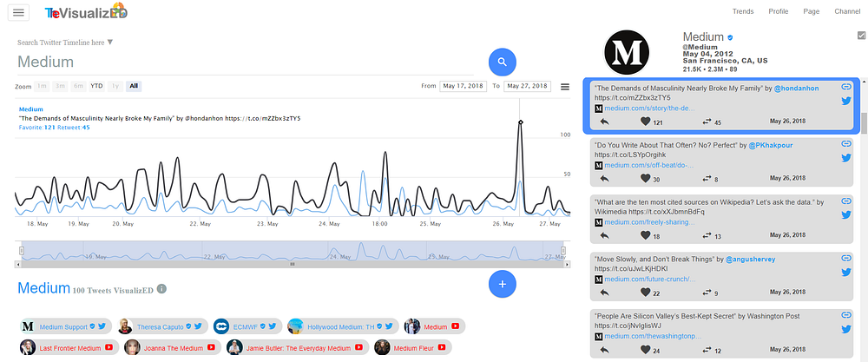Click Twitter bird on Masculinity tweet card
868x362 pixels.
845,101
